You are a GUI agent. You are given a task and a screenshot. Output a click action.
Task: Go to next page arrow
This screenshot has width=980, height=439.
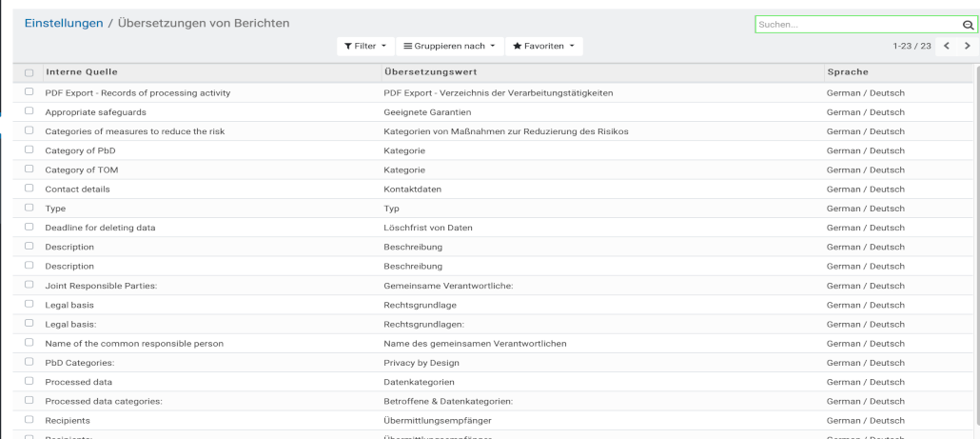[x=967, y=47]
